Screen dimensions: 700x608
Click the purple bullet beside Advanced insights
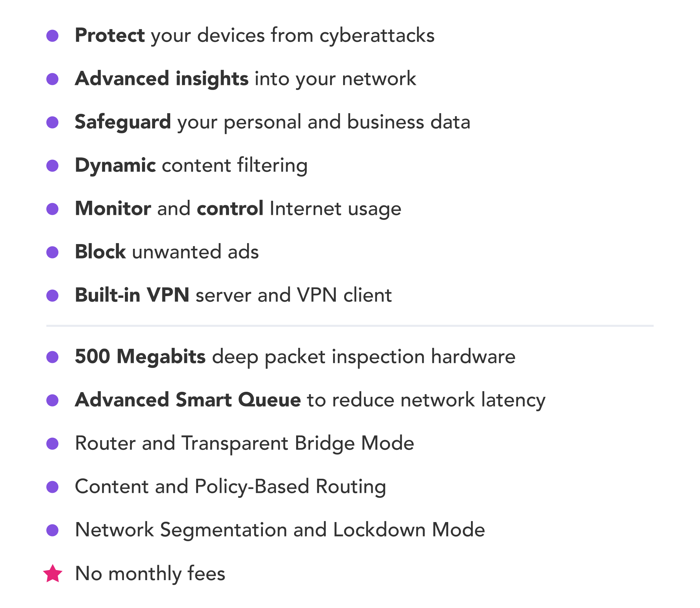(52, 79)
